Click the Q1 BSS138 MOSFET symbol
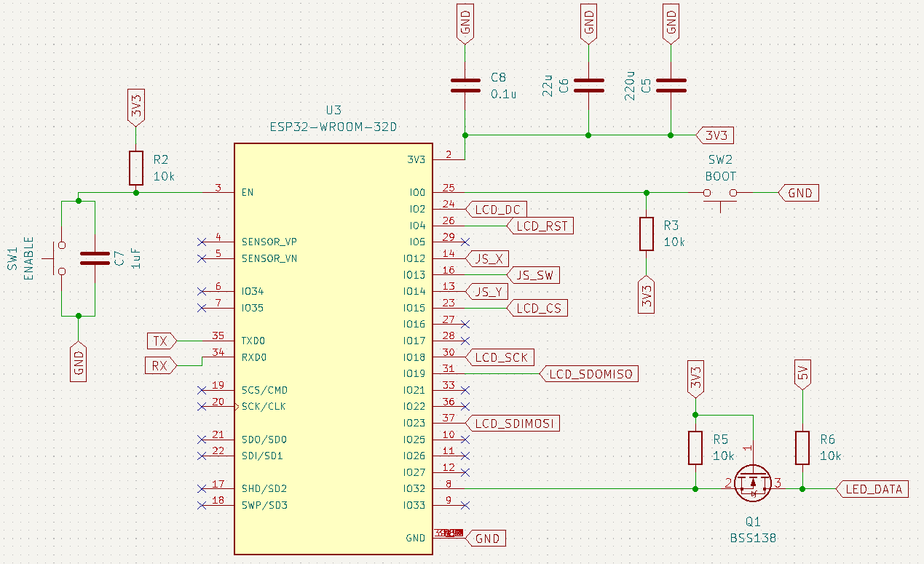The height and width of the screenshot is (564, 924). point(751,482)
